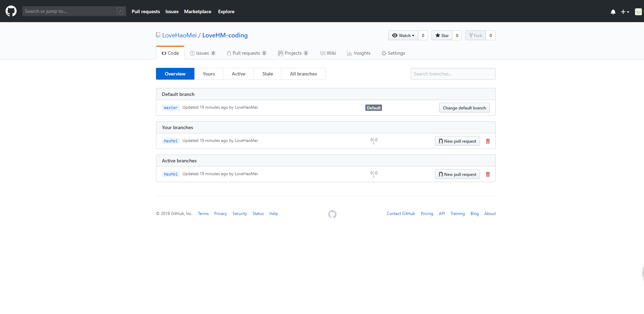Open Pull requests in top navigation
Screen dimensions: 644x314
click(x=146, y=11)
